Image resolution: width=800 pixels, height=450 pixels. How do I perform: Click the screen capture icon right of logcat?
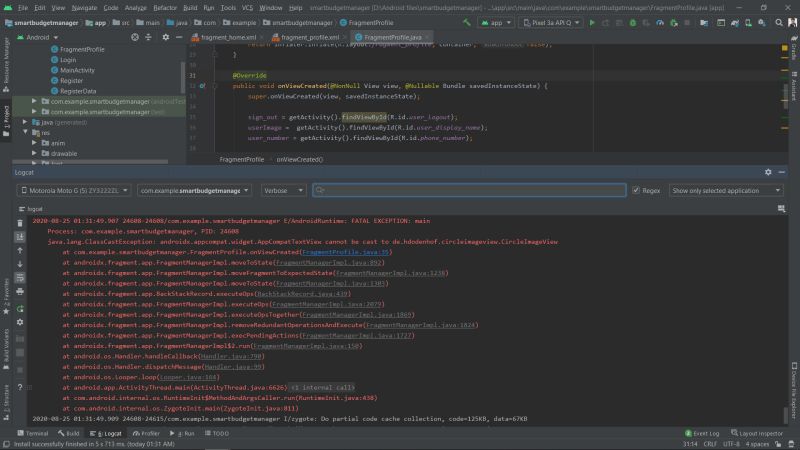[x=781, y=209]
